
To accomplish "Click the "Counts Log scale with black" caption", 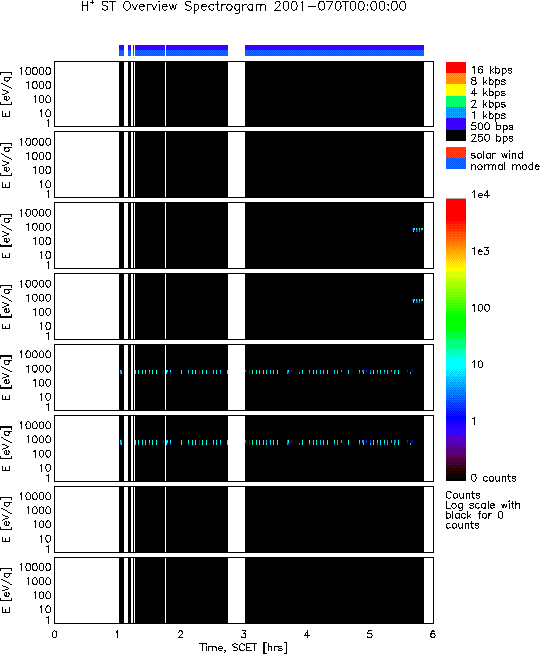I will click(483, 510).
